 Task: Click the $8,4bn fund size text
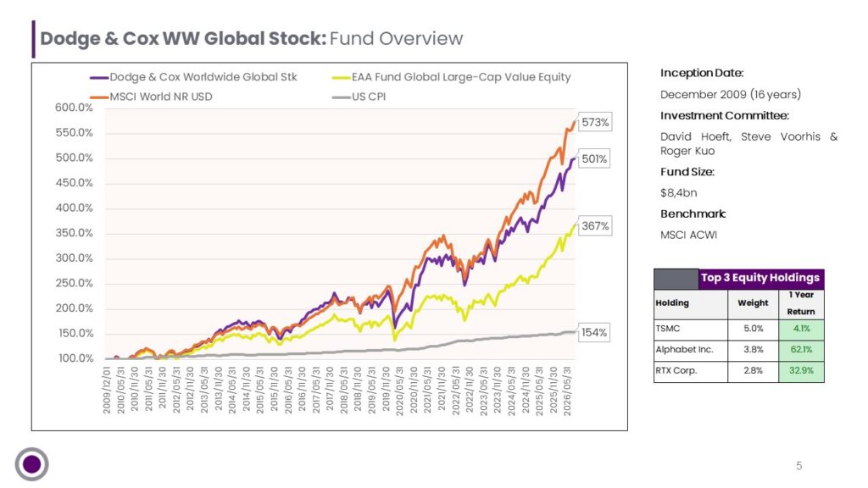click(x=678, y=193)
